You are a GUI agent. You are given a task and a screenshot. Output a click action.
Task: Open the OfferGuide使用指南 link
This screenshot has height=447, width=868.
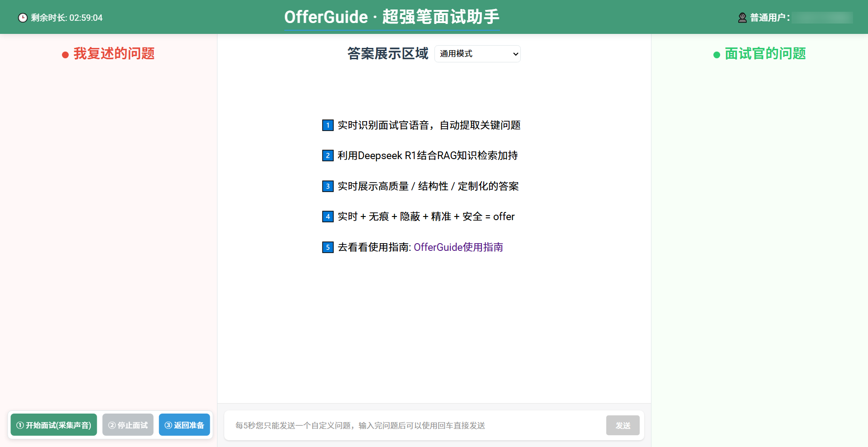(458, 247)
